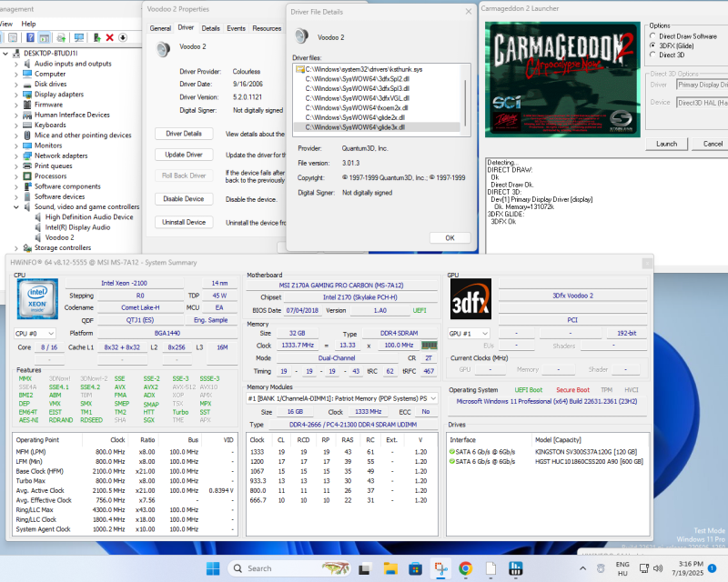Screen dimensions: 728x582
Task: Click the Carmageddon 2 splash image
Action: [x=562, y=79]
